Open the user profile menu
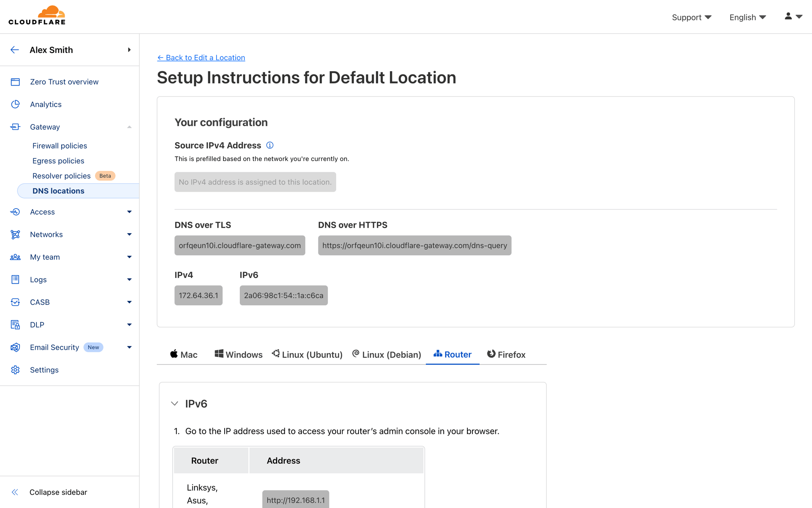 (793, 17)
